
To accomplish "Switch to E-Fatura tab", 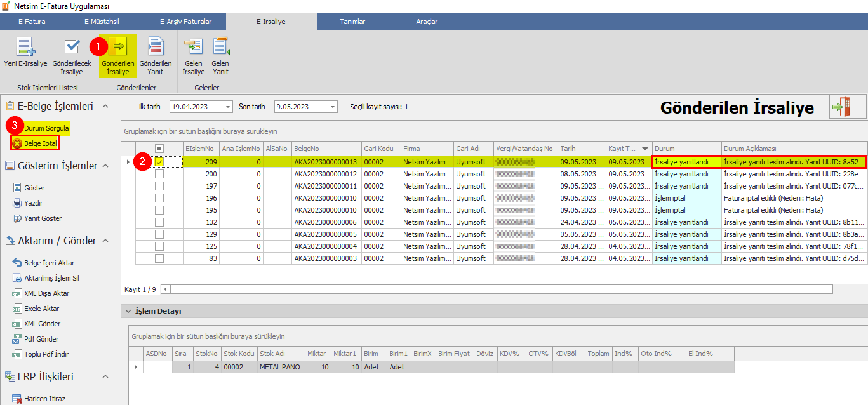I will (32, 22).
